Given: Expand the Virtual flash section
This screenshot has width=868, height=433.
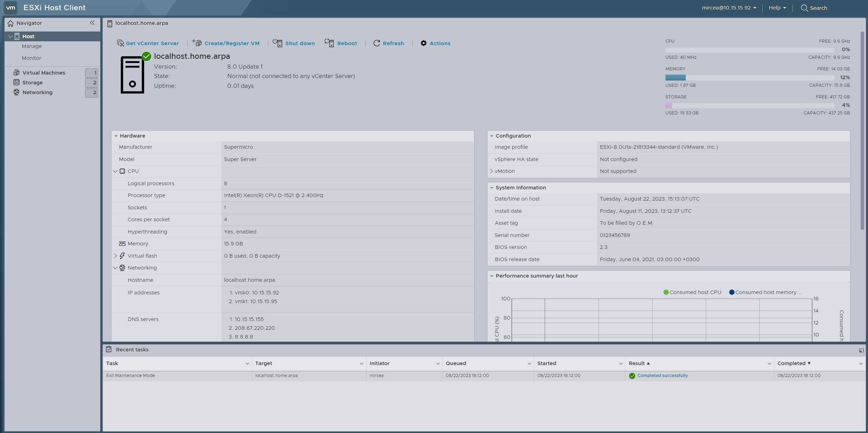Looking at the screenshot, I should pyautogui.click(x=115, y=256).
